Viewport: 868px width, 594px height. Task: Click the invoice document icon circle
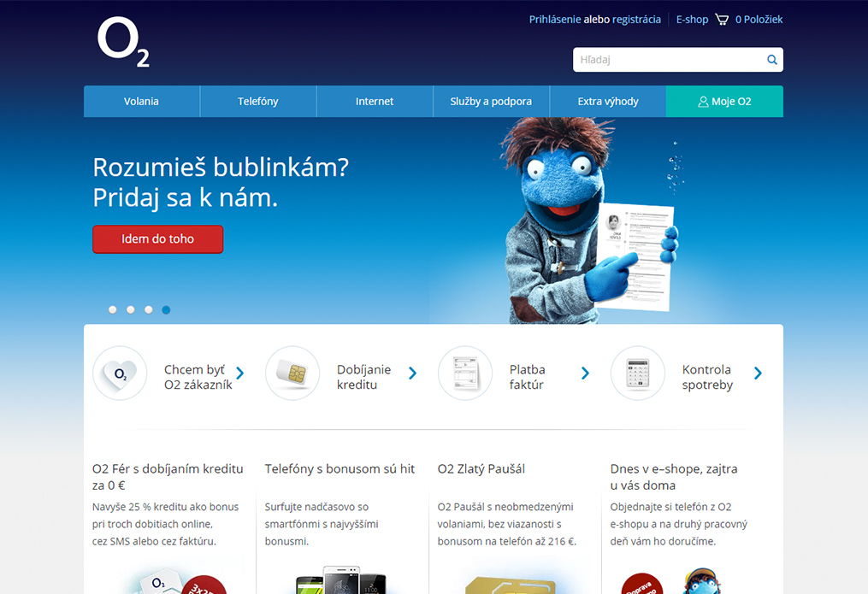[465, 373]
